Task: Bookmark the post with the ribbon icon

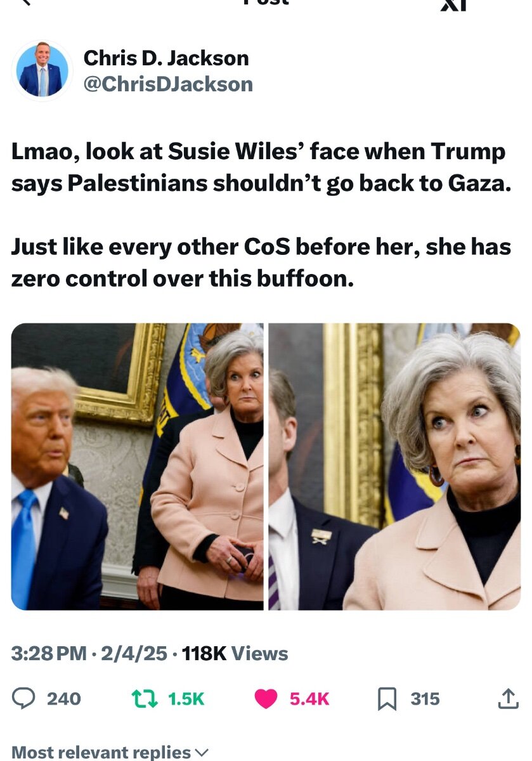Action: pos(386,699)
